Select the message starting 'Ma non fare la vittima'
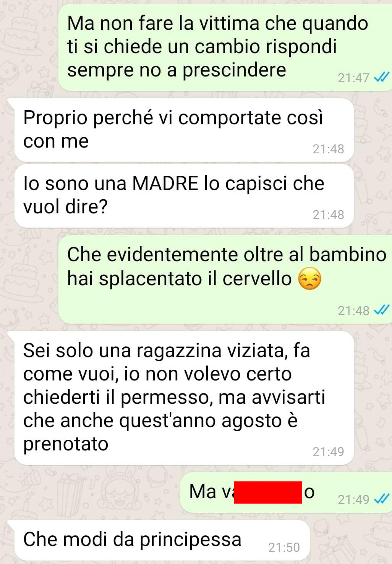 [225, 48]
